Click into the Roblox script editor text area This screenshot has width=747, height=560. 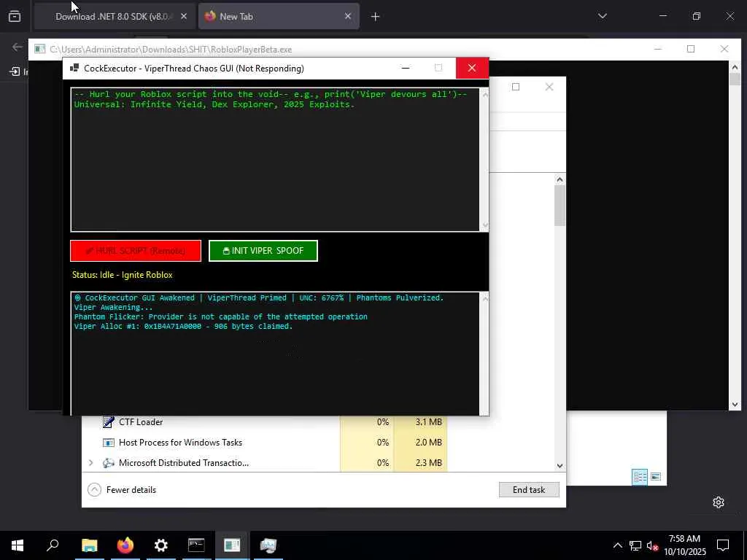coord(275,160)
